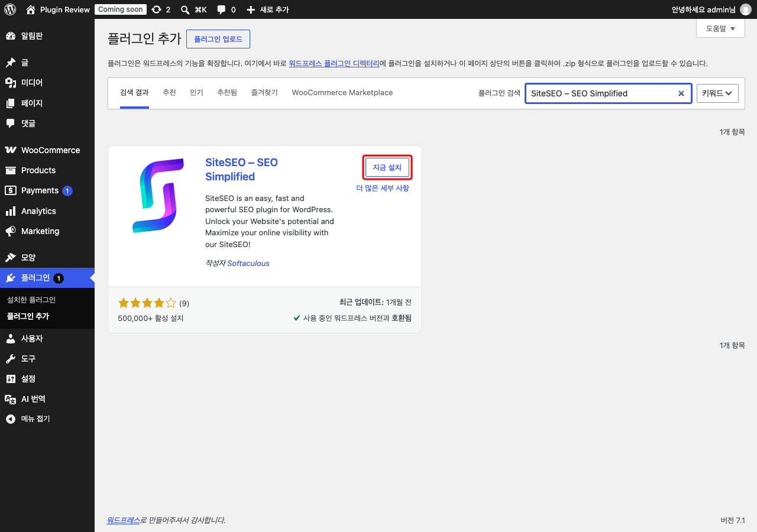The image size is (757, 532).
Task: Click the 글 pushpin icon
Action: pos(11,63)
